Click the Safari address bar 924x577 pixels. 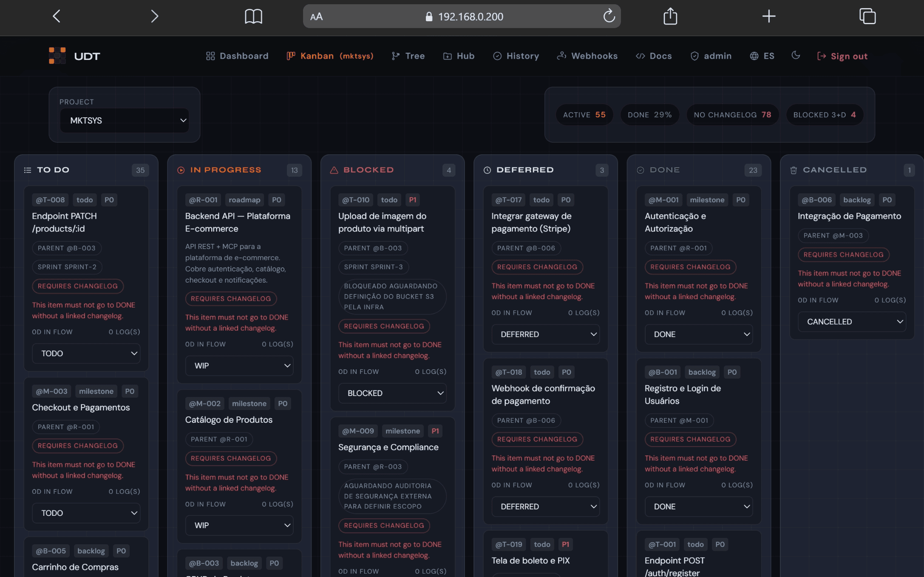coord(462,16)
